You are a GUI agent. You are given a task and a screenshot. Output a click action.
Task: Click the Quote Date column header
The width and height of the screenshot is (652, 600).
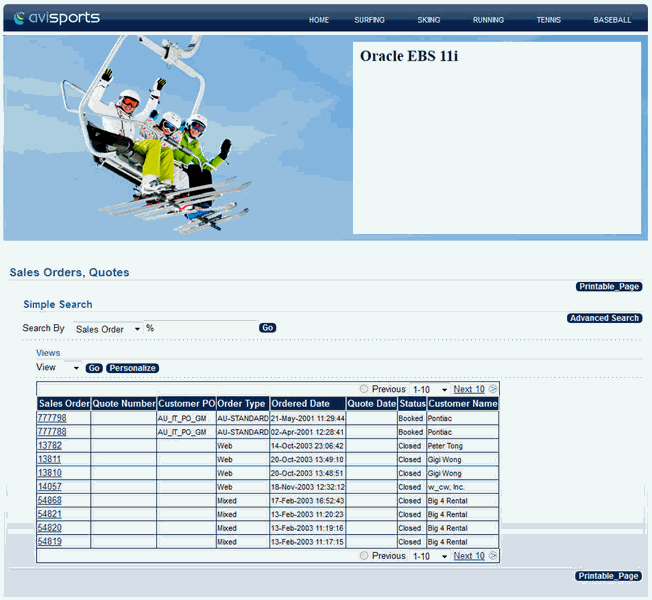coord(372,403)
